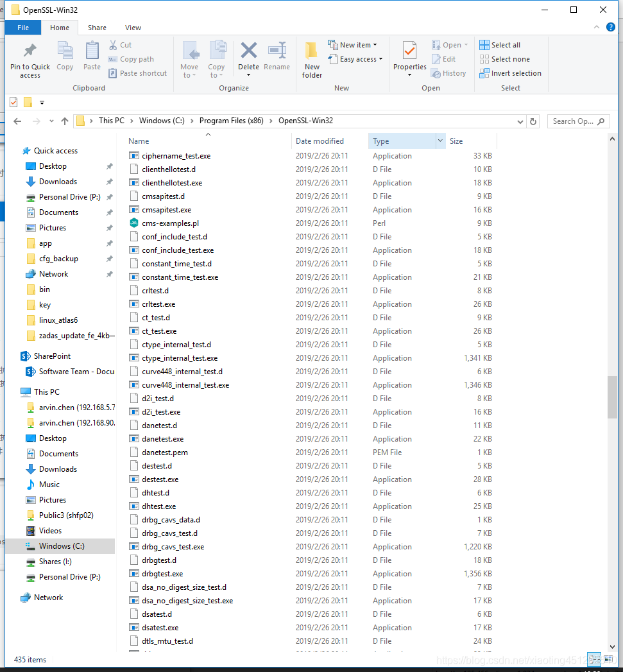
Task: Open the Type column filter dropdown
Action: click(440, 141)
